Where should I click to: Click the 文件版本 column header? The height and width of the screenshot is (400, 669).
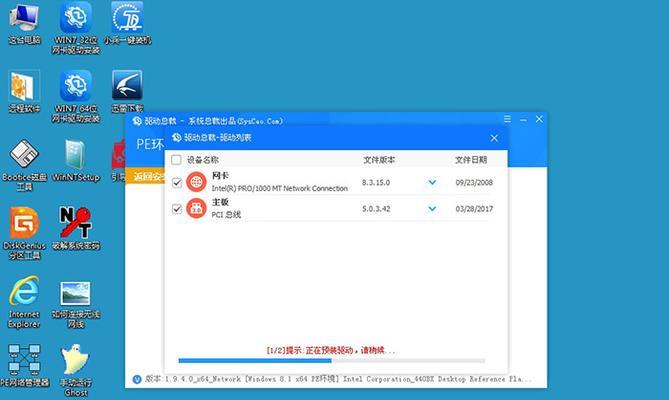[x=379, y=160]
